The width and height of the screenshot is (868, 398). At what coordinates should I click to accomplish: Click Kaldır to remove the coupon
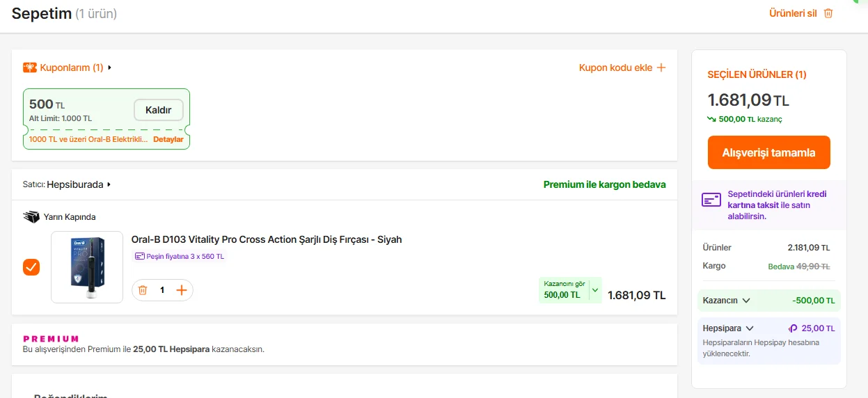(158, 110)
